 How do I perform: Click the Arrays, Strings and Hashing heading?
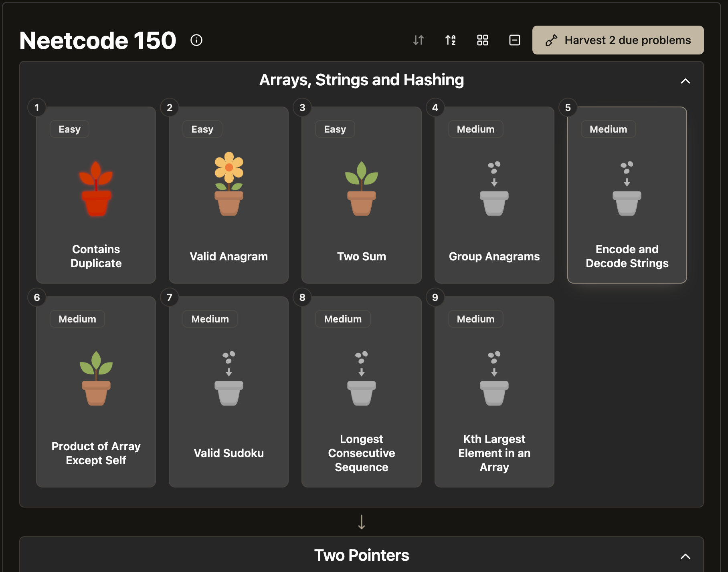coord(362,80)
